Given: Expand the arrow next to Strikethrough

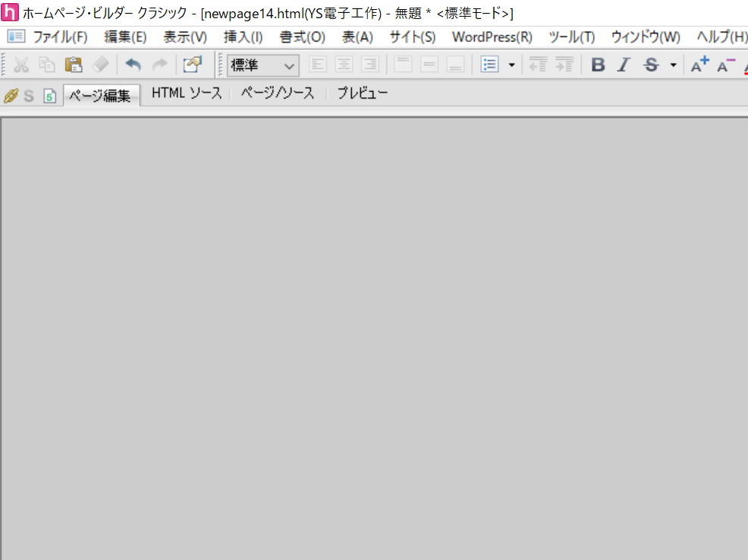Looking at the screenshot, I should tap(673, 65).
